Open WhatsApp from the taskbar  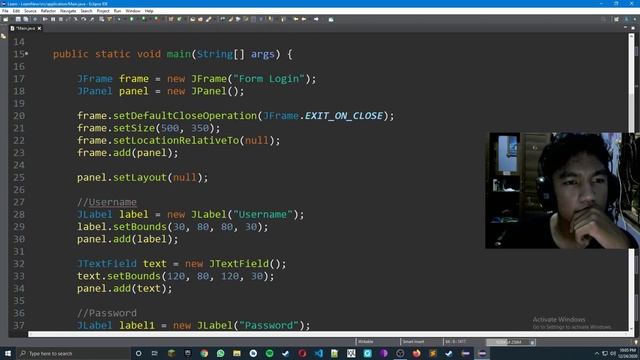(x=220, y=353)
